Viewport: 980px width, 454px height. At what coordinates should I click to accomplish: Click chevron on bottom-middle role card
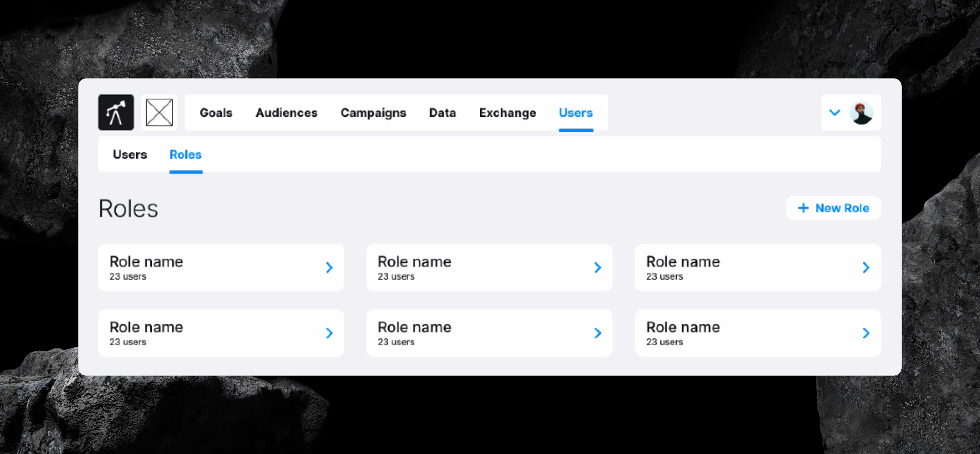coord(598,333)
